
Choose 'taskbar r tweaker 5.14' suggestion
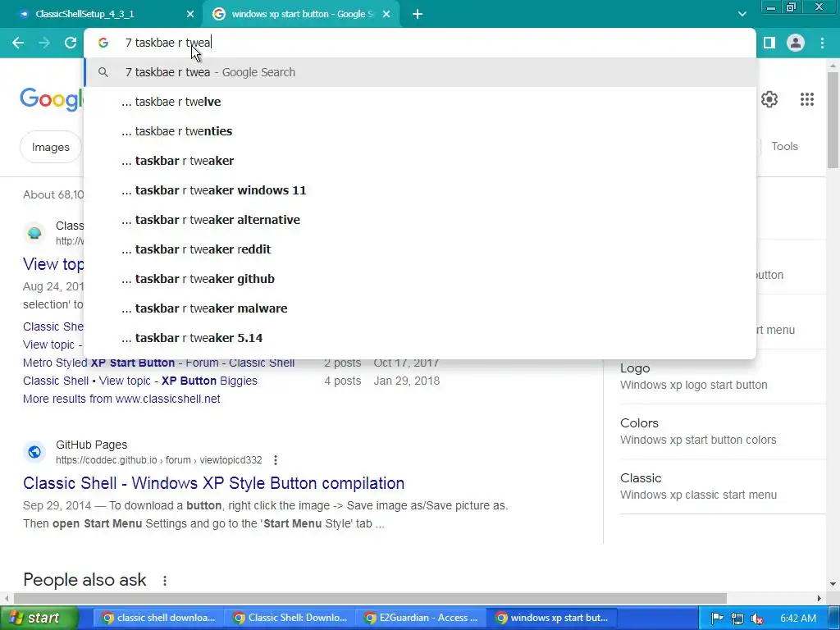(420, 338)
